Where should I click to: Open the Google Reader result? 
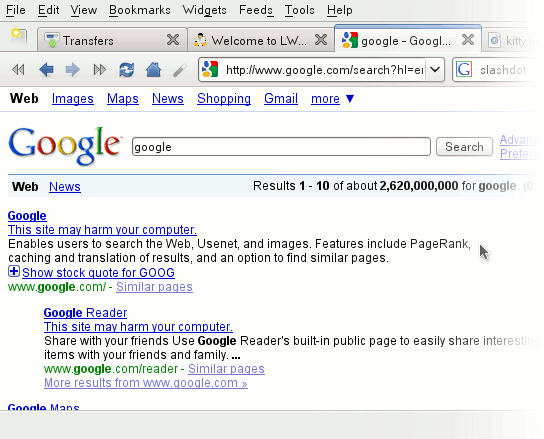(85, 313)
